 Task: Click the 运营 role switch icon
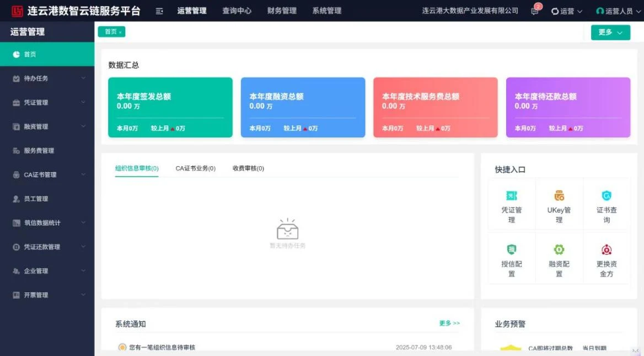click(555, 11)
